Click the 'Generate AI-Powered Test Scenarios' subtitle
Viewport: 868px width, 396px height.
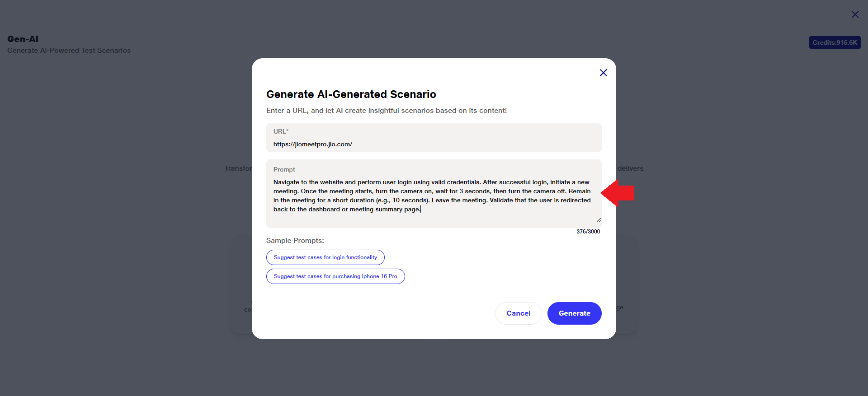click(69, 51)
